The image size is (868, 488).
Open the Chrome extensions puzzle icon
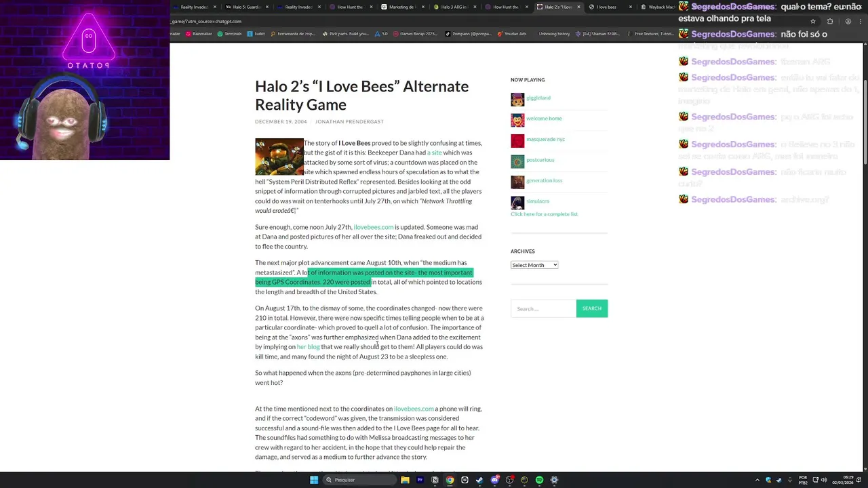830,21
